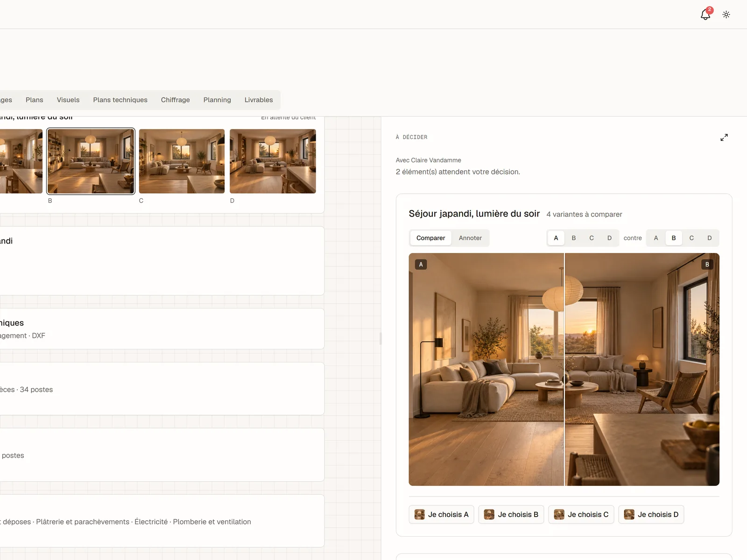This screenshot has width=747, height=560.
Task: Set right comparison side (after contre) to B
Action: coord(674,238)
